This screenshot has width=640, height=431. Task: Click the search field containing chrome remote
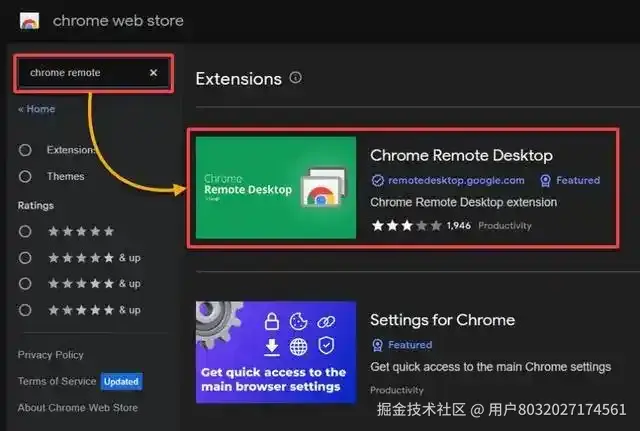pyautogui.click(x=93, y=73)
